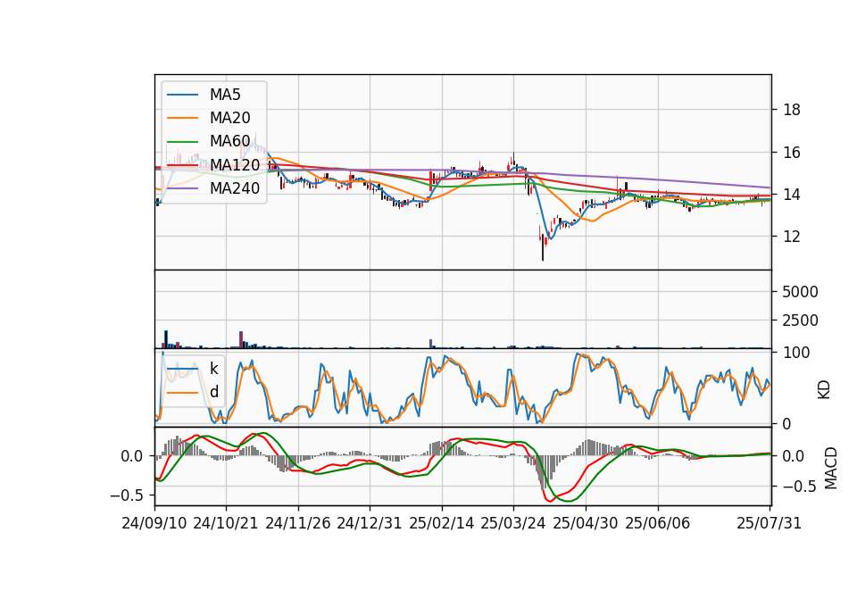Click the MA120 legend label
857x616 pixels.
235,165
